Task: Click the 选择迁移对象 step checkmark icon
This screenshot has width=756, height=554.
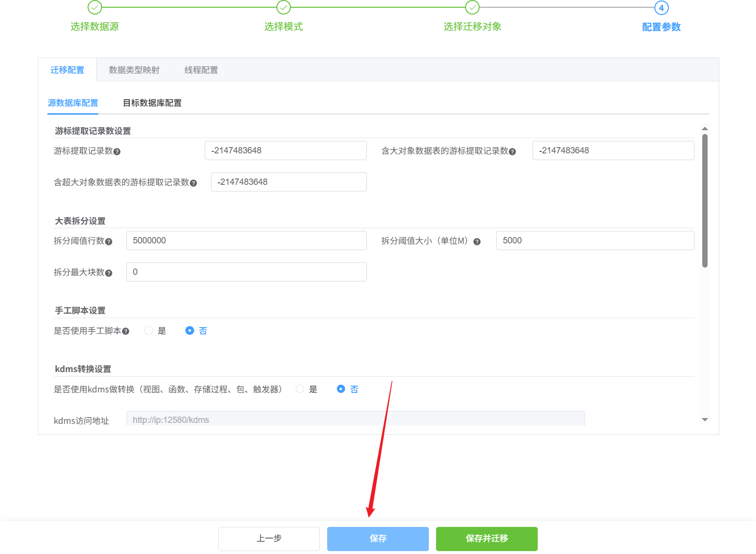Action: click(472, 7)
